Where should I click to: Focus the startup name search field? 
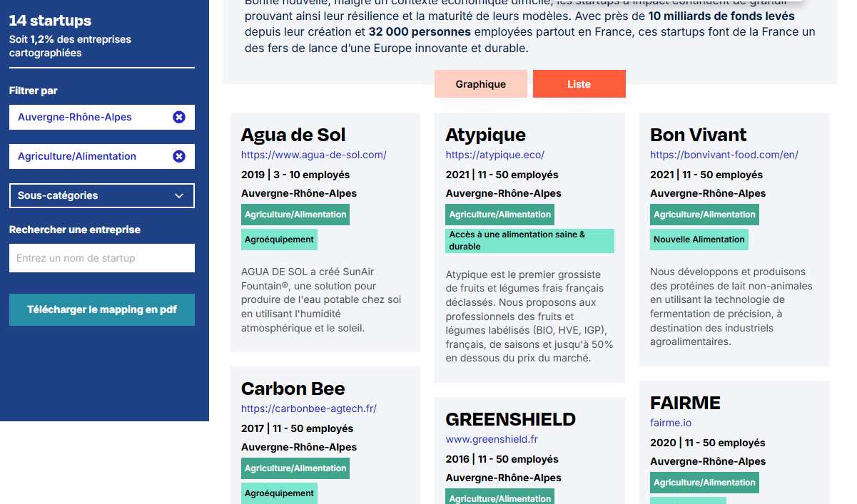(x=101, y=258)
